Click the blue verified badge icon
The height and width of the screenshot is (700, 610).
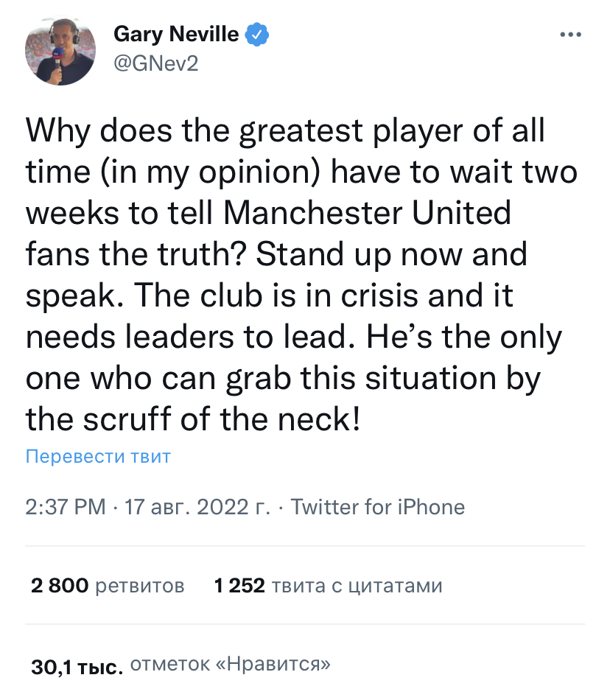pyautogui.click(x=257, y=34)
